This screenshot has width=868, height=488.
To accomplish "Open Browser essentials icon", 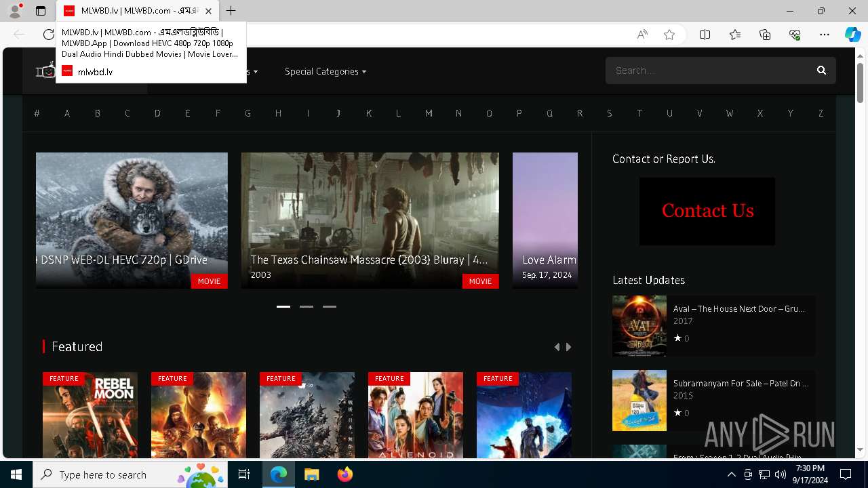I will pos(795,35).
